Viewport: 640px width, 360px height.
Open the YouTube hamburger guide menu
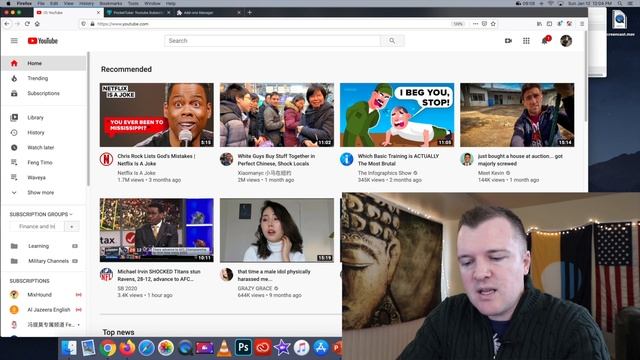tap(14, 41)
